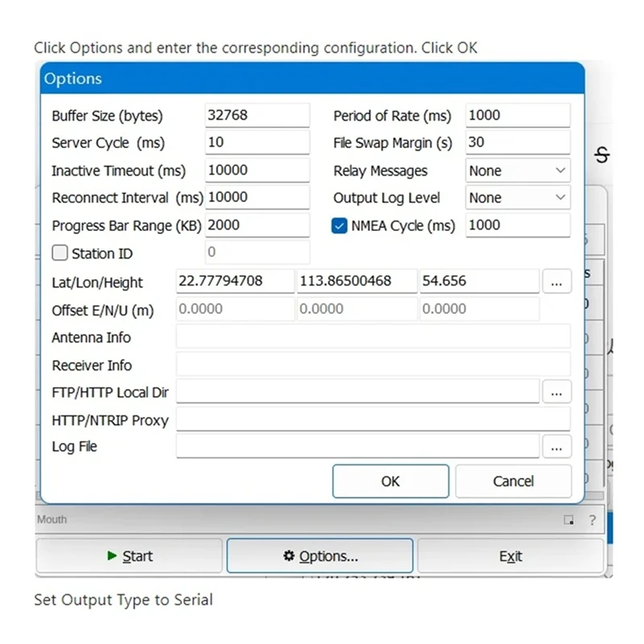Screen dimensions: 644x644
Task: Click the longitude field 113.86500468
Action: click(357, 281)
